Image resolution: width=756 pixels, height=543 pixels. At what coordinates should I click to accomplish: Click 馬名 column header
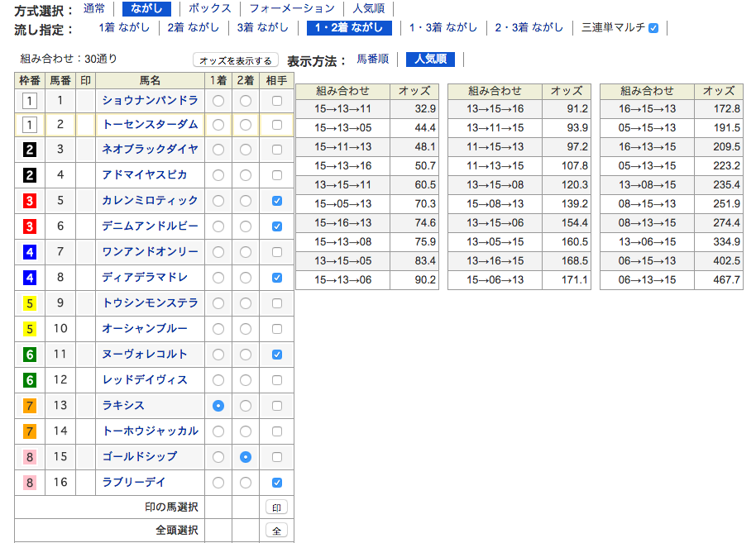coord(150,80)
